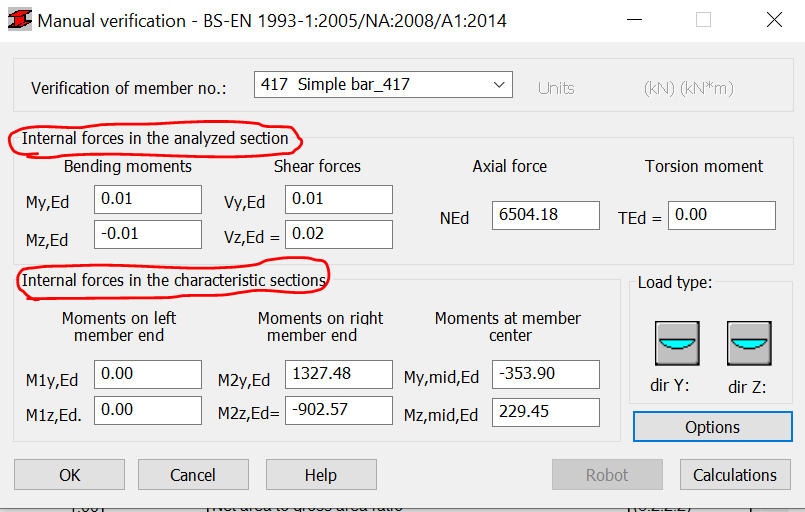
Task: Click the M2z,Ed right end moment field
Action: coord(338,410)
